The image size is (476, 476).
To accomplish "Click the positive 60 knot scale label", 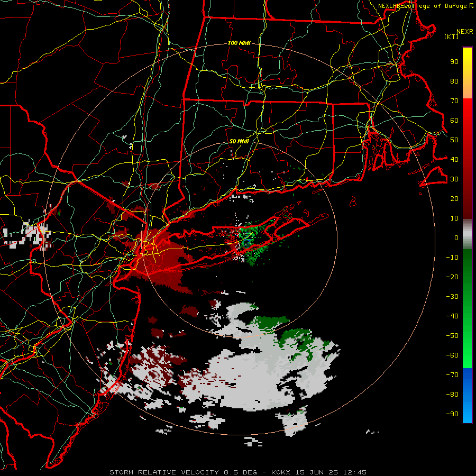I will (454, 120).
